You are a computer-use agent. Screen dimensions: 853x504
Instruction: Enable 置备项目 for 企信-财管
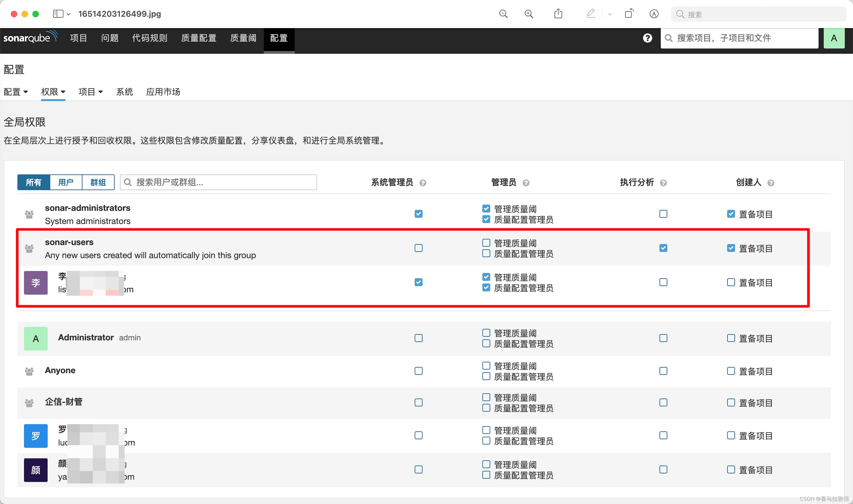click(731, 403)
